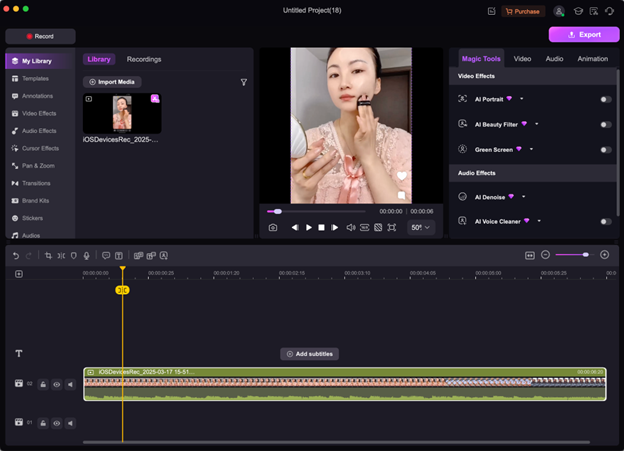Click the yellow playhead split handle
Image resolution: width=624 pixels, height=451 pixels.
(x=122, y=290)
